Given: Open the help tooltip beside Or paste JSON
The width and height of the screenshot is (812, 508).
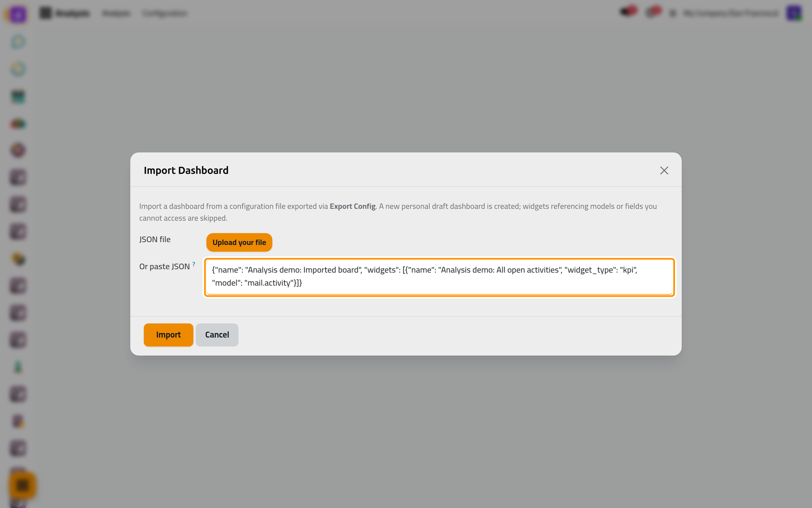Looking at the screenshot, I should [194, 264].
